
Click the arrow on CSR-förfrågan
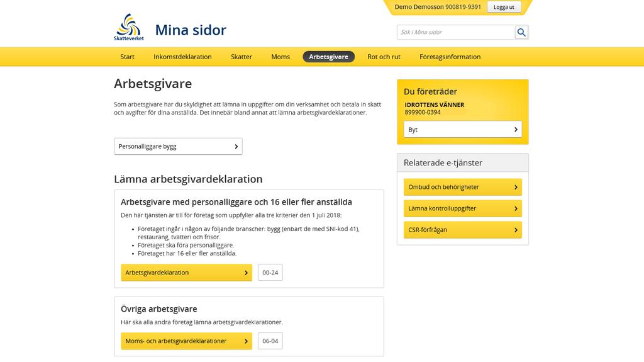pyautogui.click(x=516, y=230)
